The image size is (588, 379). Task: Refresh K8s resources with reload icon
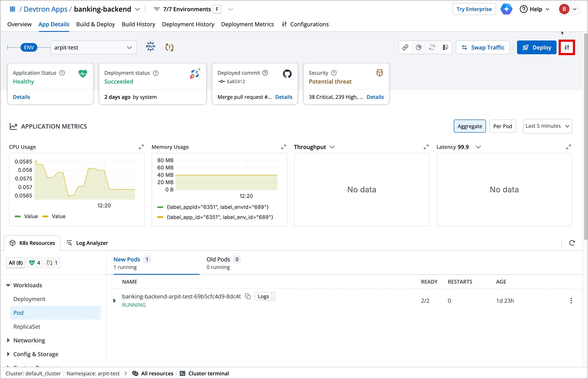[x=572, y=243]
